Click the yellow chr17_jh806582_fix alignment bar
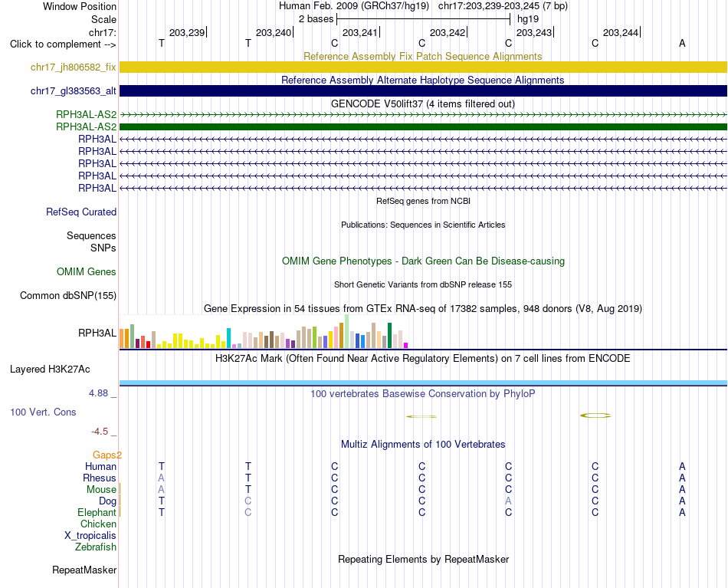Viewport: 728px width, 588px height. [423, 67]
